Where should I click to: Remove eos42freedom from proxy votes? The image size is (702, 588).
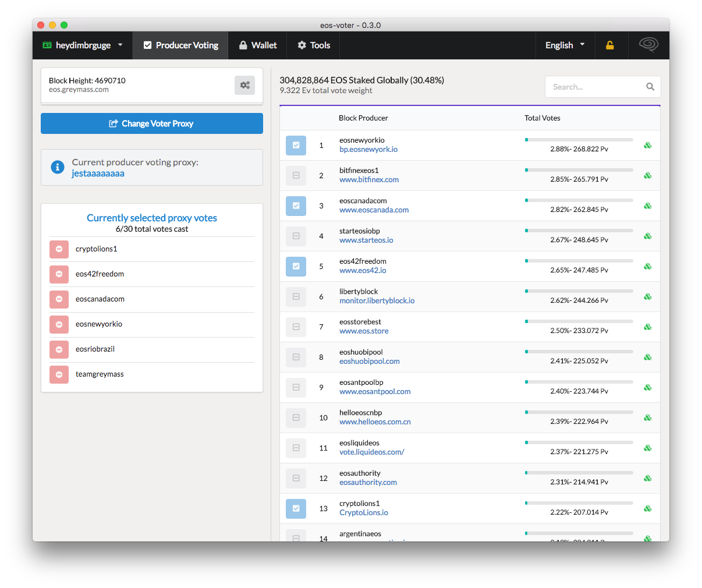(59, 274)
